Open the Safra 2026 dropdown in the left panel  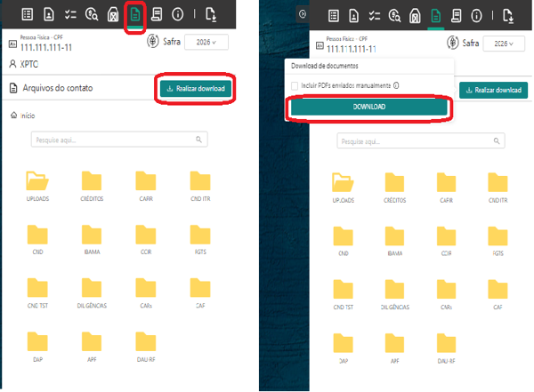[x=206, y=42]
